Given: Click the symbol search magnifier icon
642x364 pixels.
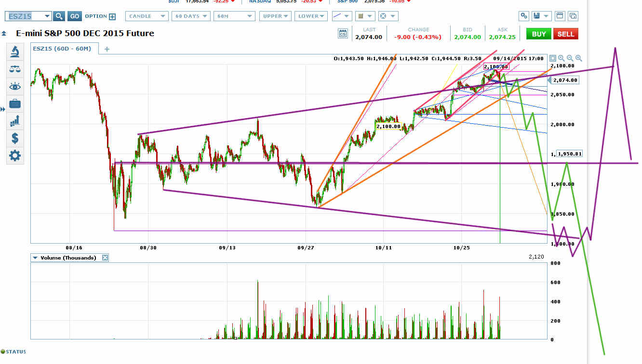Looking at the screenshot, I should [x=59, y=16].
